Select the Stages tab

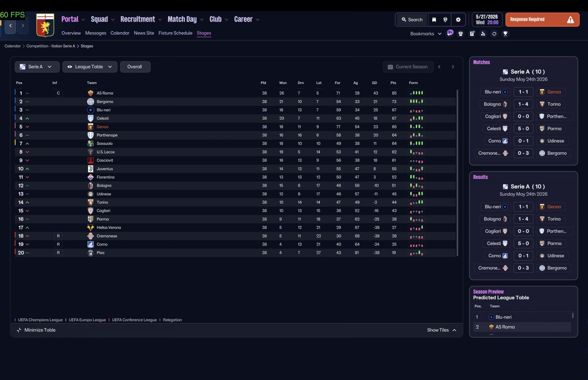pos(204,33)
